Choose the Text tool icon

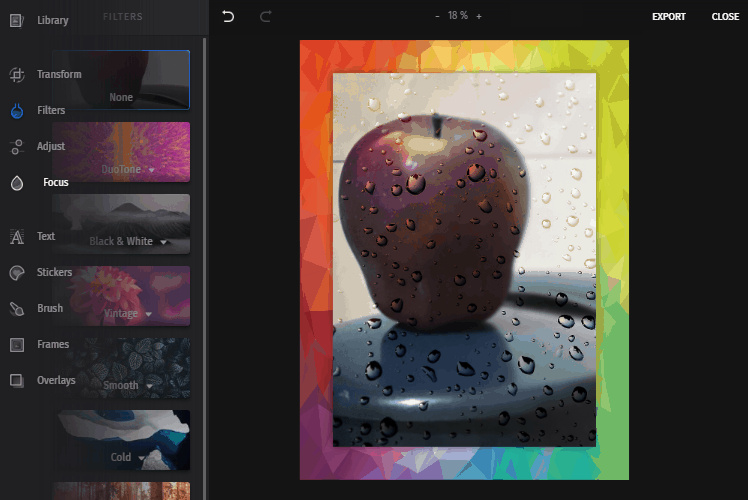pyautogui.click(x=17, y=237)
